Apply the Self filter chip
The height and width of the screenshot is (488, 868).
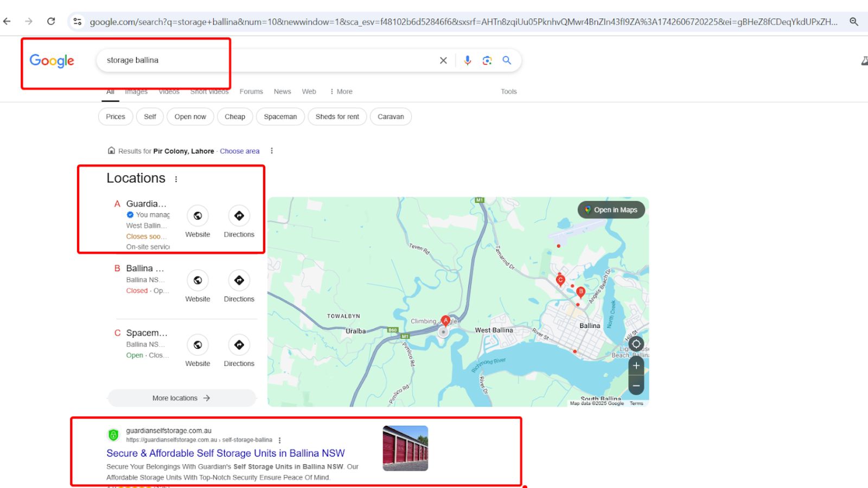150,117
